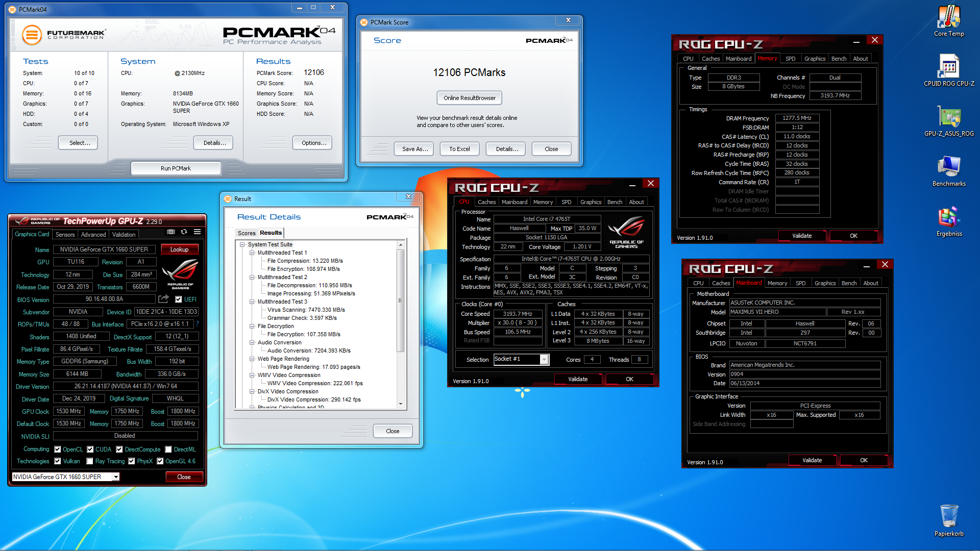Open the GPU-Z hamburger menu icon
This screenshot has height=551, width=980.
coord(198,232)
